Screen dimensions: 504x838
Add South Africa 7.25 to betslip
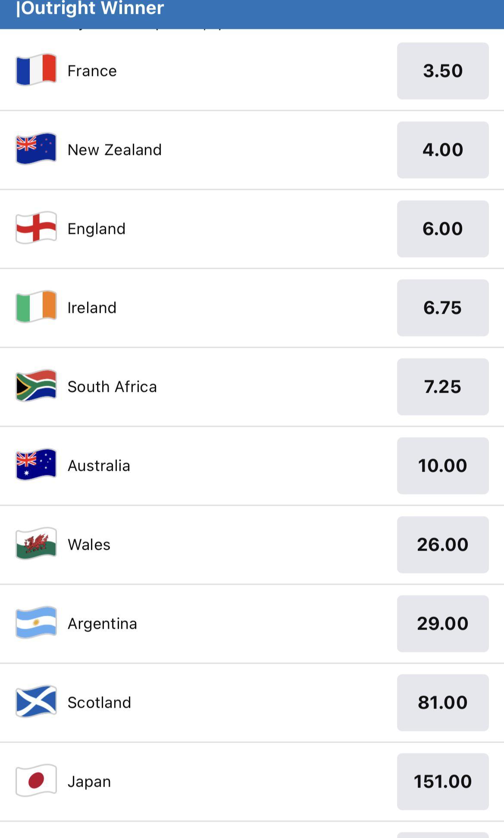pyautogui.click(x=443, y=387)
